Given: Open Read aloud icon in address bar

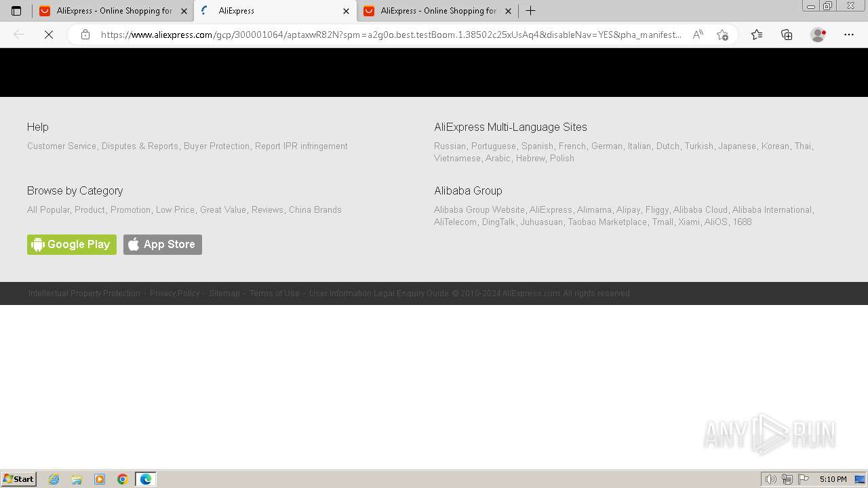Looking at the screenshot, I should pyautogui.click(x=698, y=35).
